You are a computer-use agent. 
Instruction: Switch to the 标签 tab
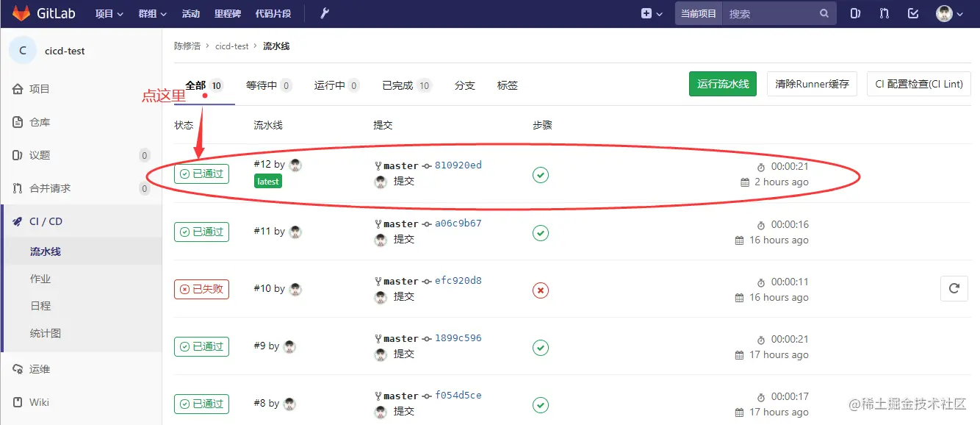[x=508, y=85]
